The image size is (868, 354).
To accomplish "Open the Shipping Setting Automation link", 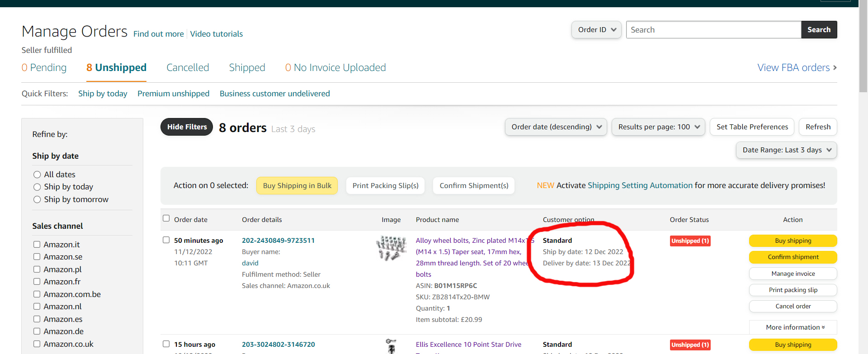I will [x=640, y=185].
